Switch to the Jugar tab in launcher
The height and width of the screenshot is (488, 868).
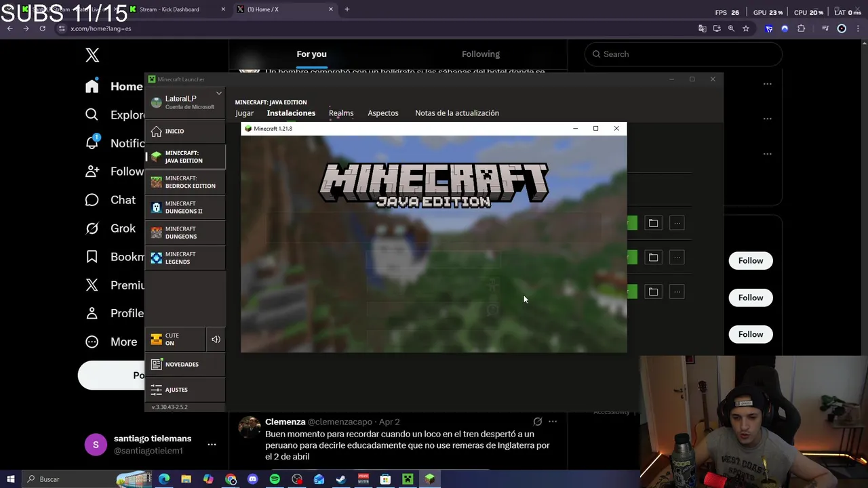click(x=244, y=113)
